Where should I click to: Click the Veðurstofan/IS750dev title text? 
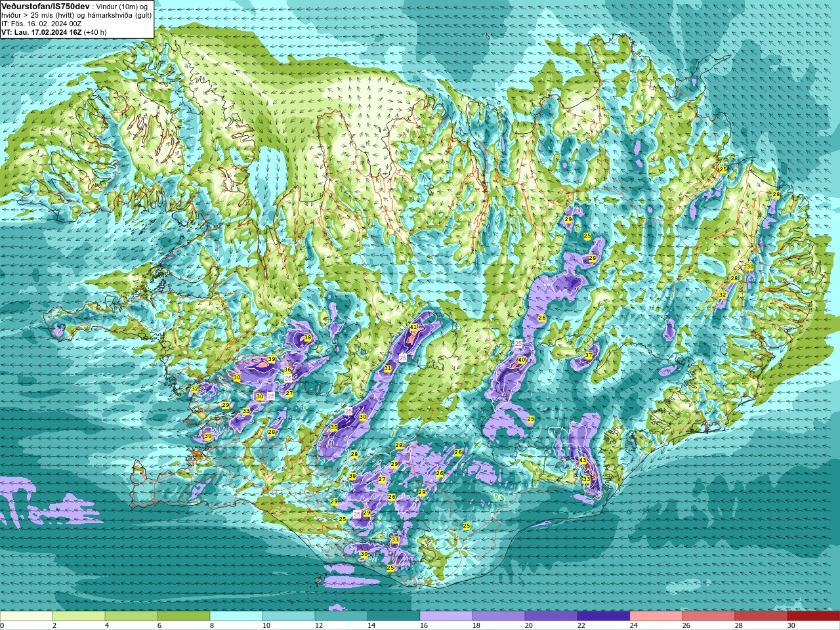pyautogui.click(x=45, y=6)
